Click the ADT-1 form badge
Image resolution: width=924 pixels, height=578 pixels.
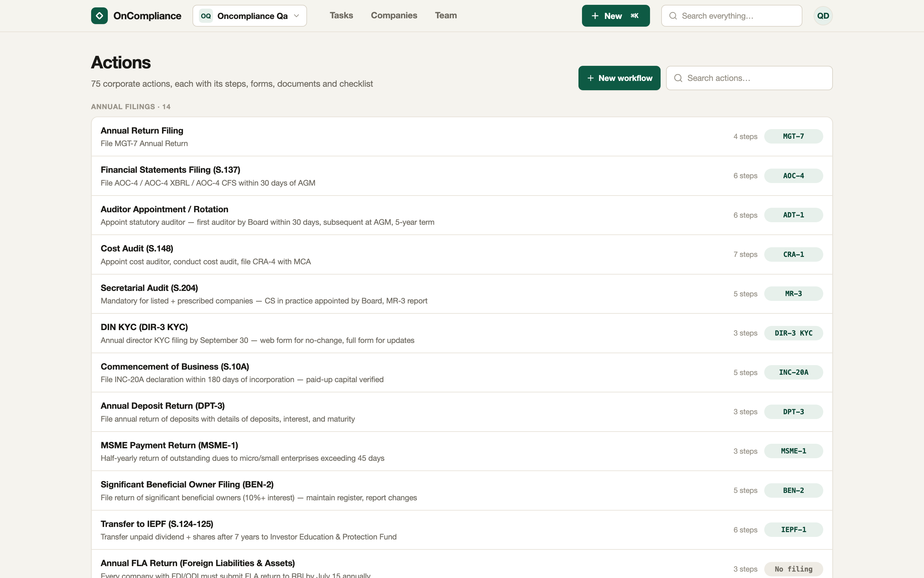(793, 215)
